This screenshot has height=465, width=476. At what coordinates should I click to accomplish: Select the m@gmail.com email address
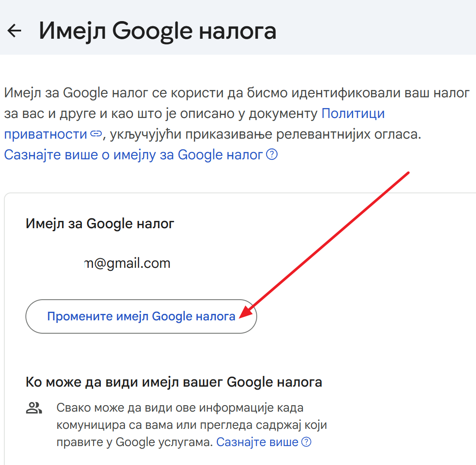point(127,263)
